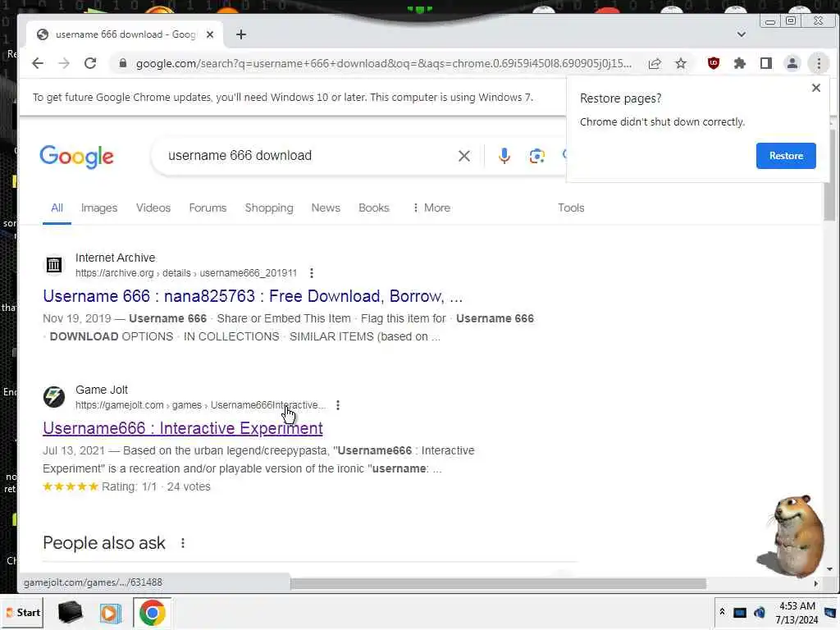Screen dimensions: 840x630
Task: Select the All results tab
Action: pos(57,208)
